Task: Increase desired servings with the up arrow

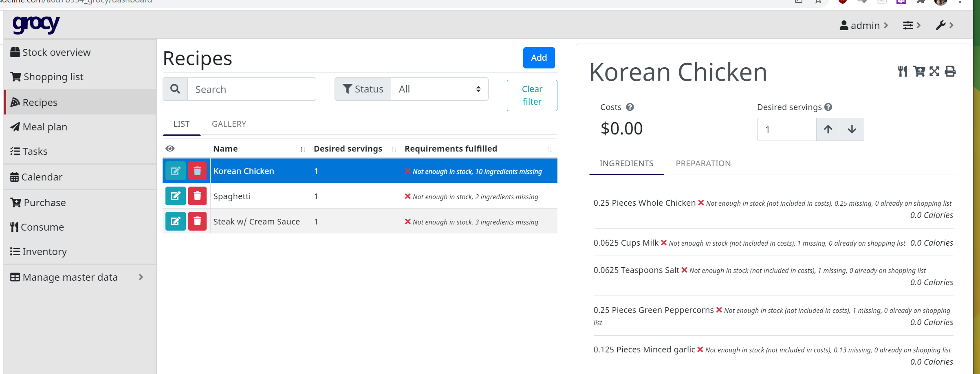Action: click(828, 129)
